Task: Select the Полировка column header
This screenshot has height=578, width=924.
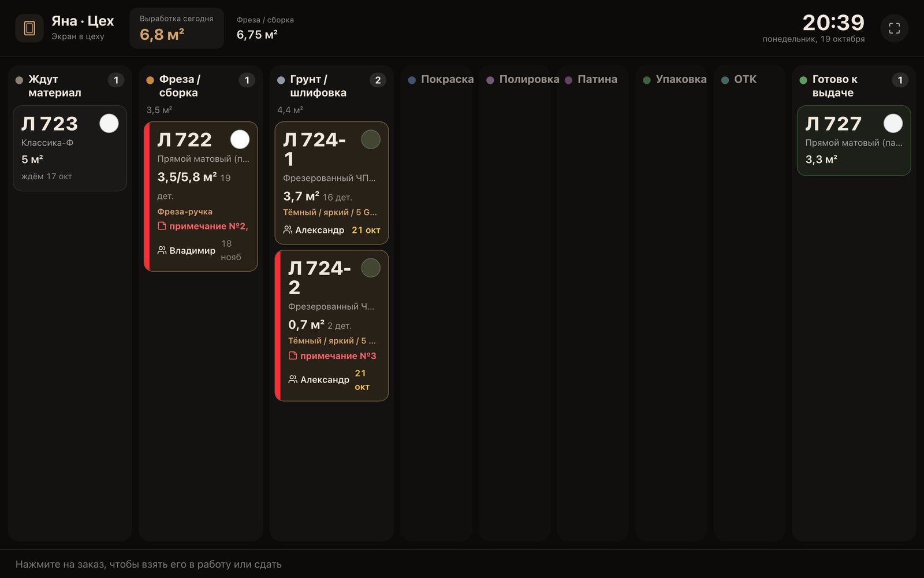Action: 523,79
